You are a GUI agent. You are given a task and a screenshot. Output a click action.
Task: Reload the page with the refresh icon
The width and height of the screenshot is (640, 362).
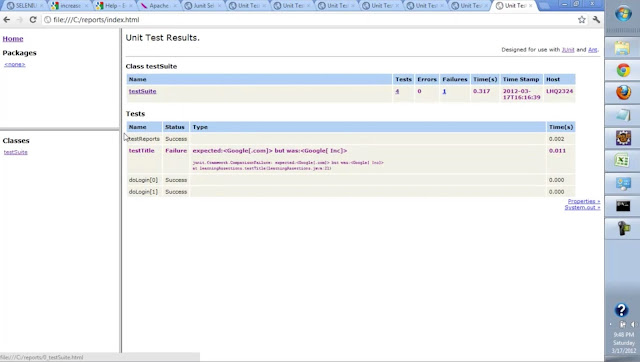coord(33,20)
